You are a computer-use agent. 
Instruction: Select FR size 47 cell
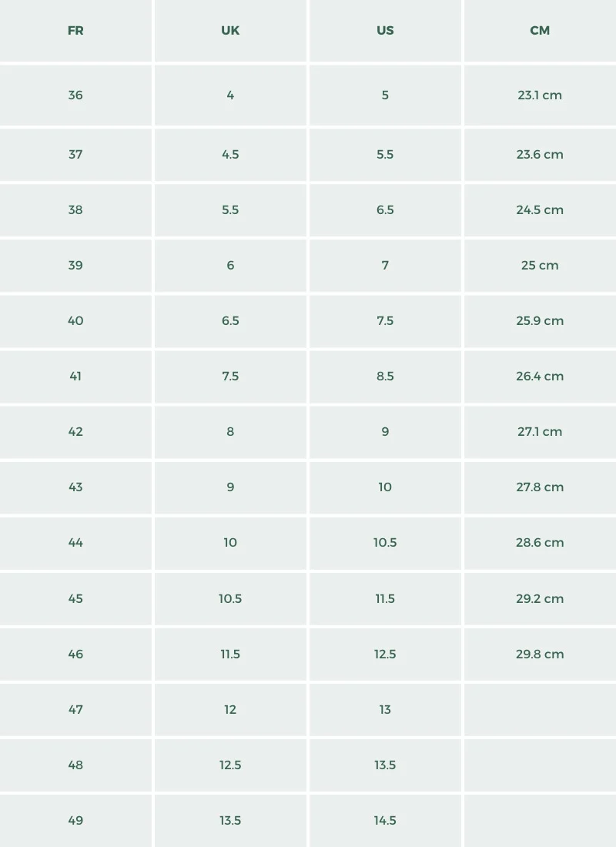click(75, 709)
